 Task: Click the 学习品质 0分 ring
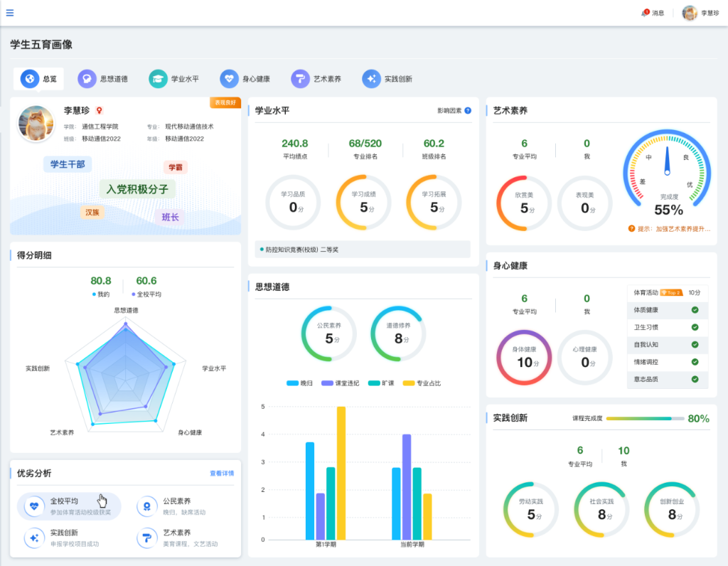coord(293,203)
